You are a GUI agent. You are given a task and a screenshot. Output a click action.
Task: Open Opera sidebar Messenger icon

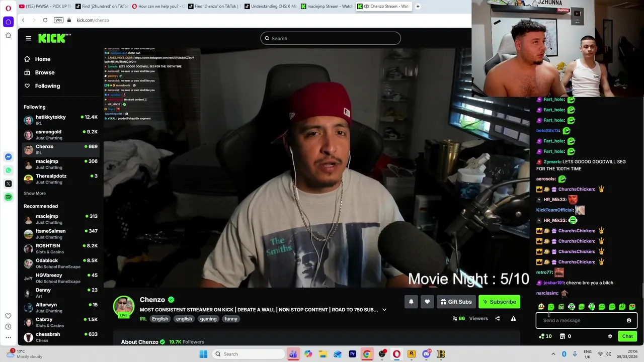pyautogui.click(x=8, y=157)
